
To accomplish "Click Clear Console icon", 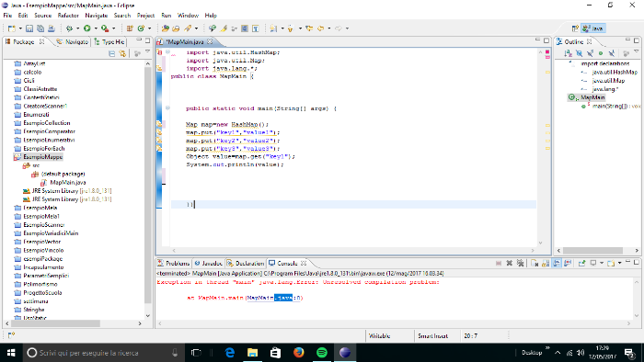I will [535, 263].
